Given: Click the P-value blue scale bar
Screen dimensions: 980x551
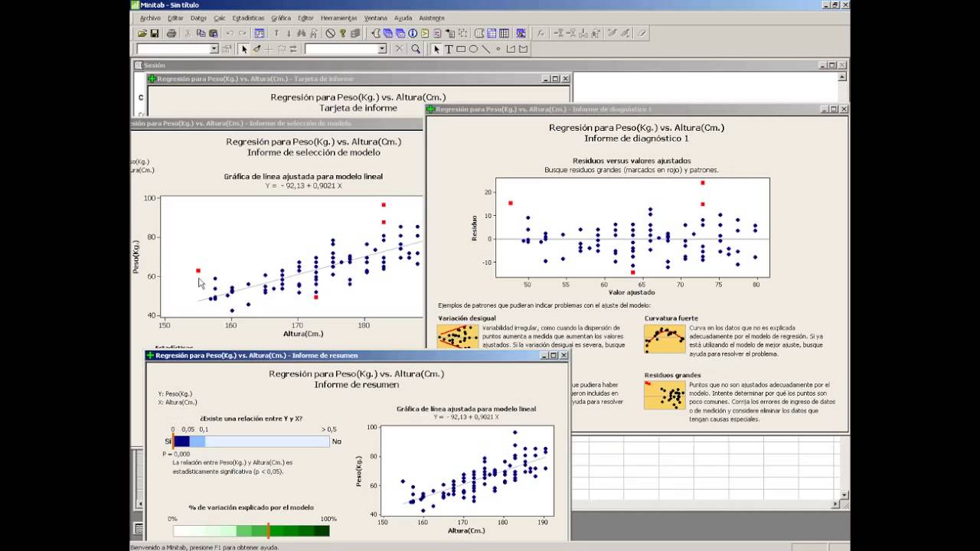Looking at the screenshot, I should (x=251, y=442).
